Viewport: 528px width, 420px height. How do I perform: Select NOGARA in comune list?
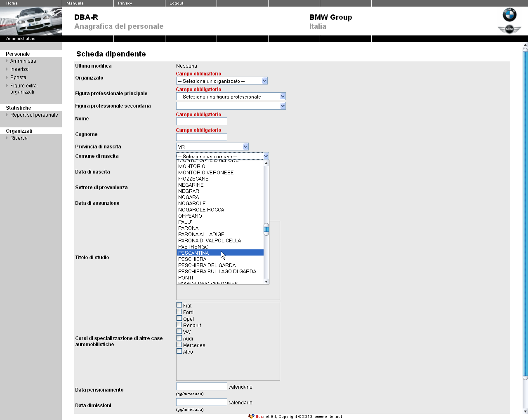(220, 197)
